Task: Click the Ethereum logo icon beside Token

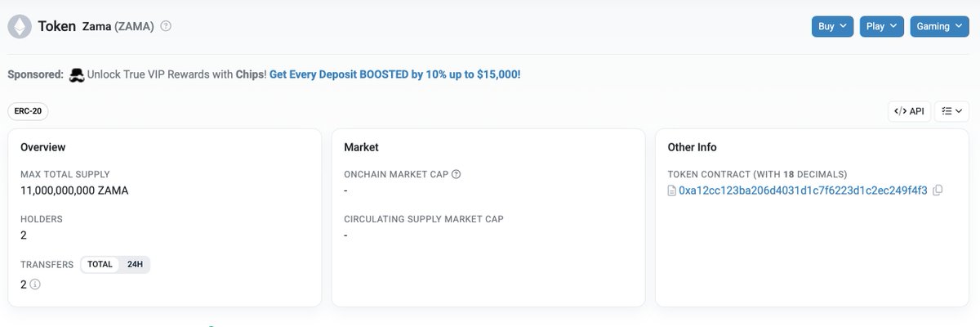Action: [20, 27]
